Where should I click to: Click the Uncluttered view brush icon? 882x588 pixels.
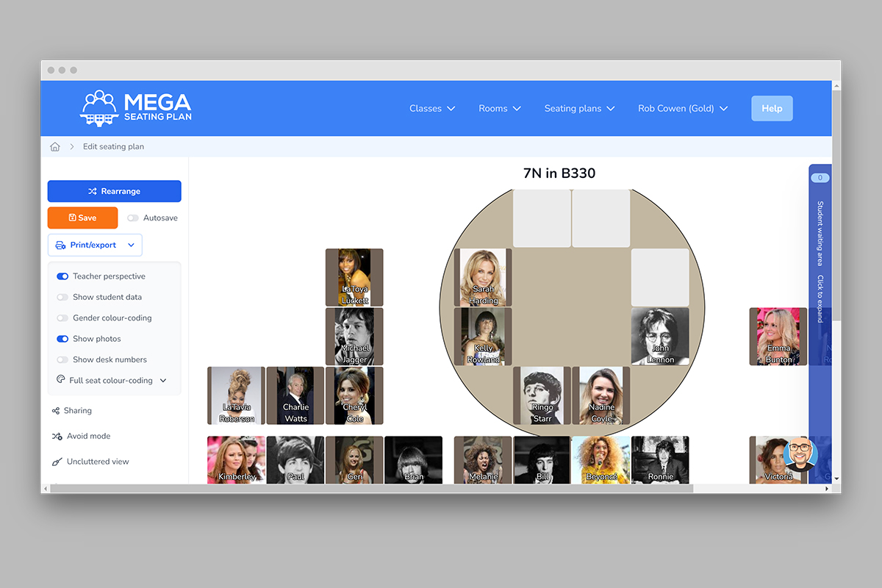tap(57, 462)
